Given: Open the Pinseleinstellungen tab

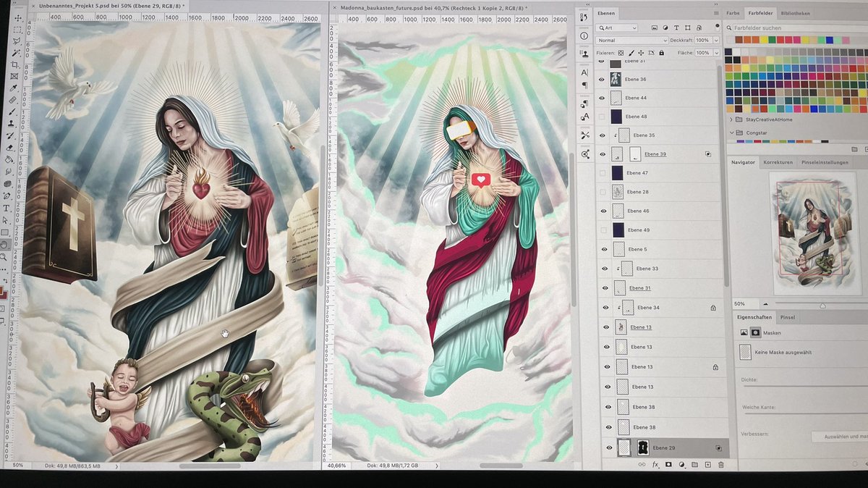Looking at the screenshot, I should coord(824,162).
